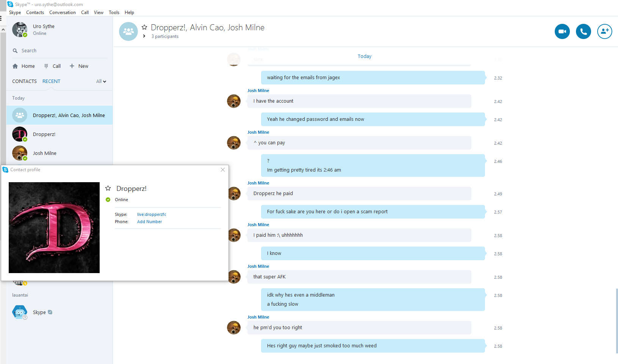The height and width of the screenshot is (364, 618).
Task: Click the New plus icon
Action: coord(72,66)
